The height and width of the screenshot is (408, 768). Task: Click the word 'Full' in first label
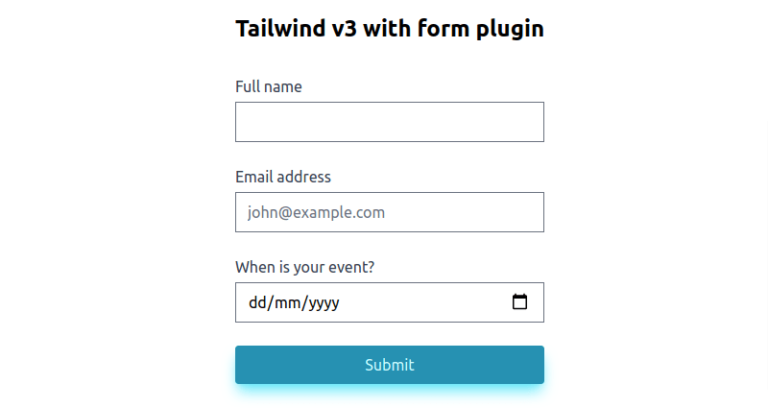[247, 87]
